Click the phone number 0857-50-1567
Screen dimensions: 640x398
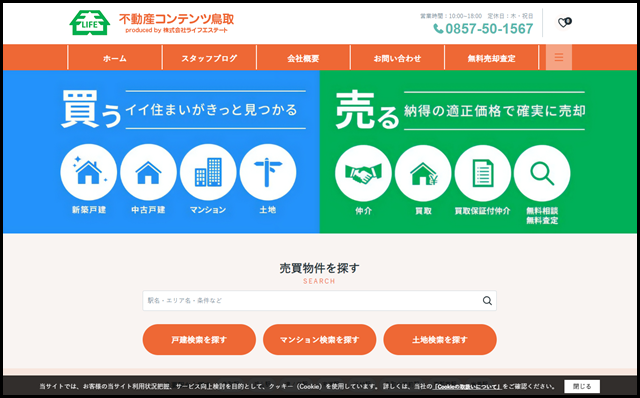pos(489,29)
